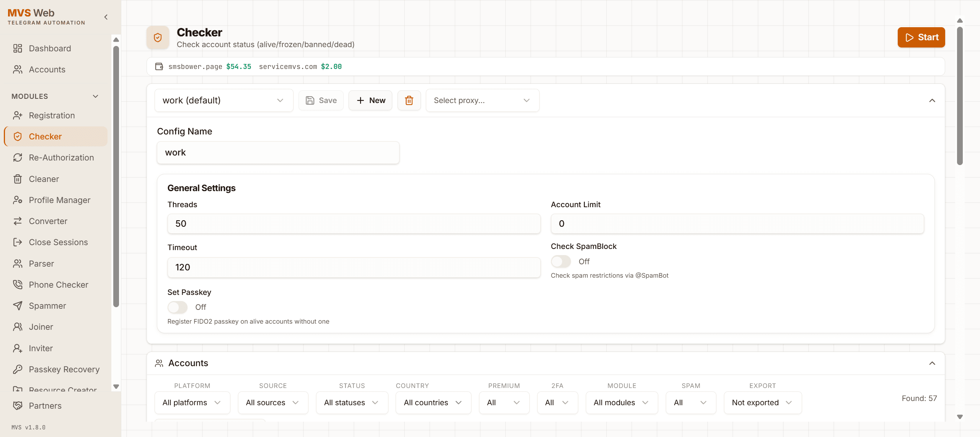Open the 2FA filter dropdown
980x437 pixels.
(x=557, y=403)
